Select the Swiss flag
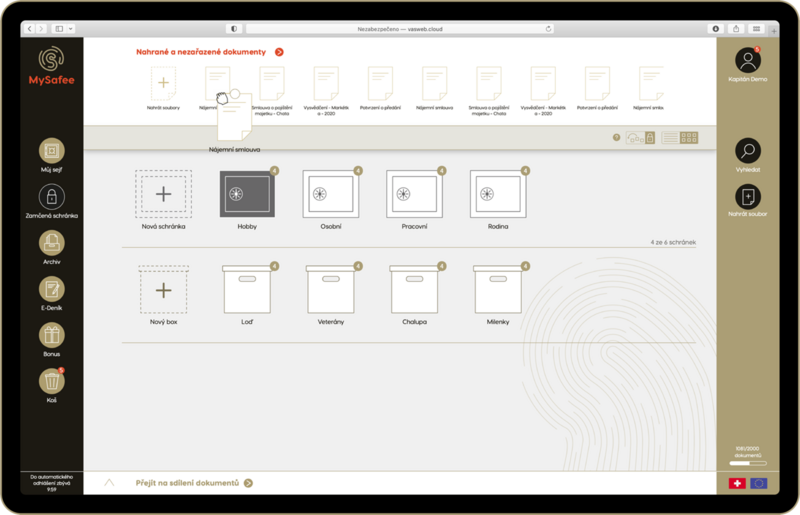 (x=737, y=483)
